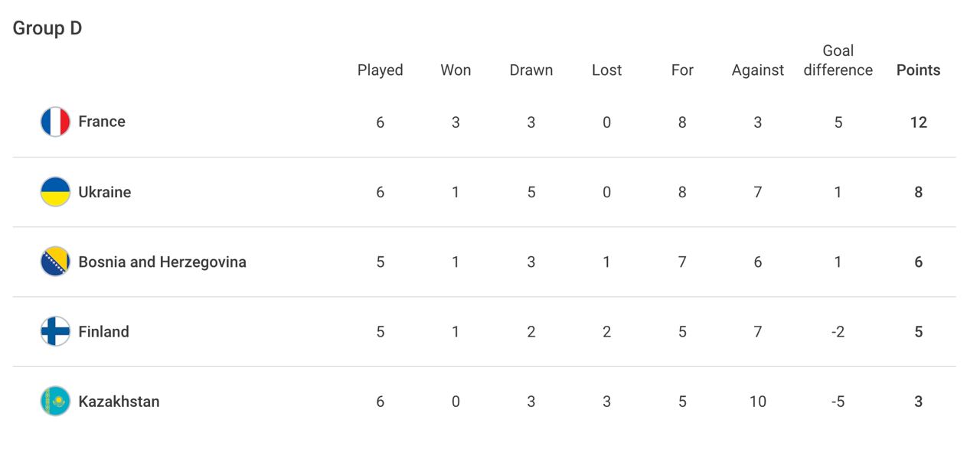Click France's points value of 12

tap(918, 122)
